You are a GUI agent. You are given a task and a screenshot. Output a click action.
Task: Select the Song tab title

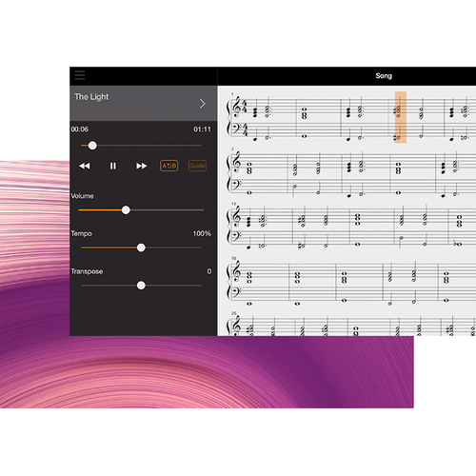[x=384, y=76]
